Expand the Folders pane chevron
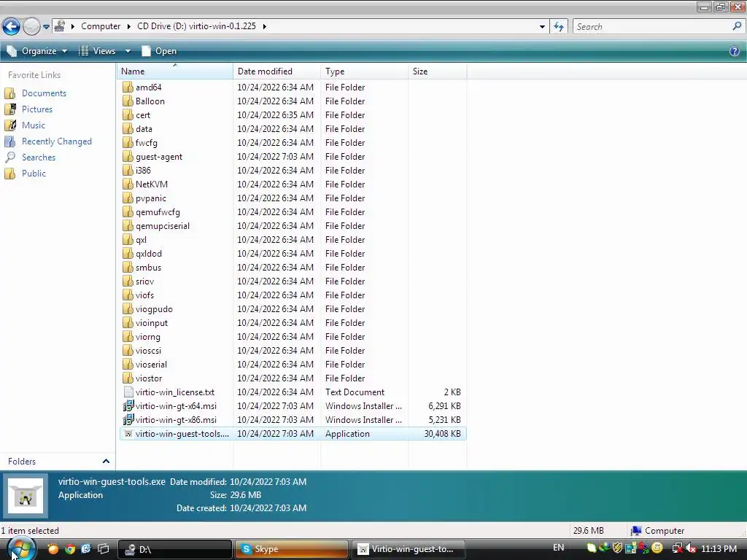 (106, 461)
